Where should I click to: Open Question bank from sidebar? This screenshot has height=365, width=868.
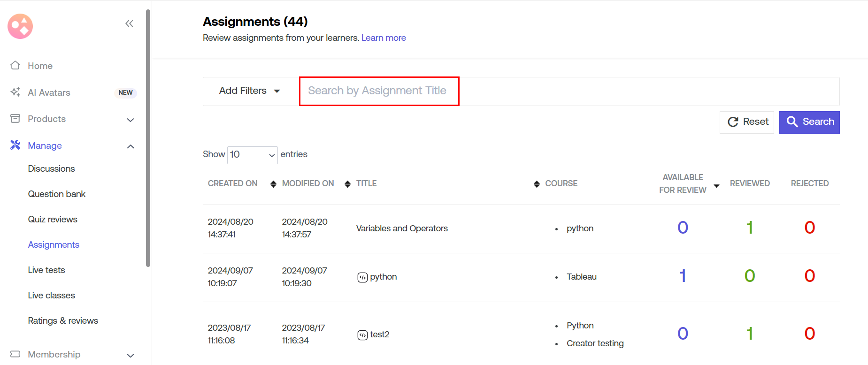[57, 194]
